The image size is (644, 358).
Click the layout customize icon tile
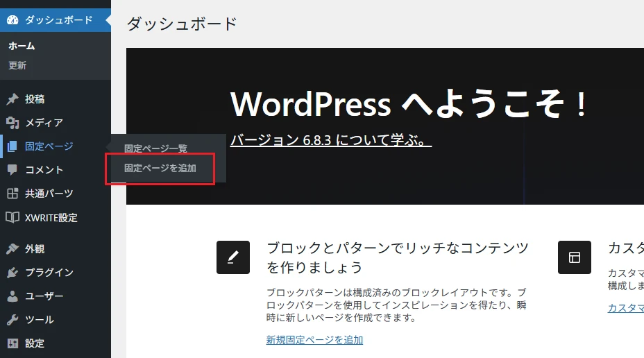[x=575, y=257]
